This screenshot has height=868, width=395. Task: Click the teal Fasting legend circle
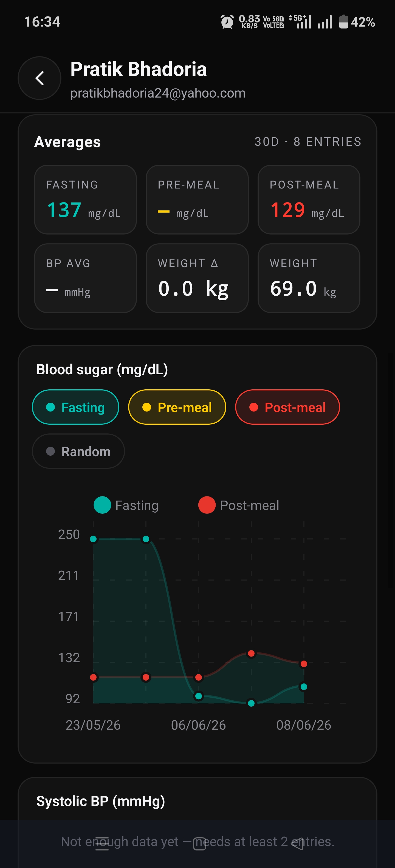(102, 505)
